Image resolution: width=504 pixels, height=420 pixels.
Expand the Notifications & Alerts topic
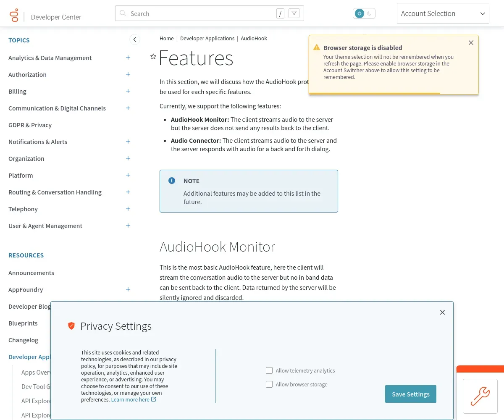tap(128, 142)
